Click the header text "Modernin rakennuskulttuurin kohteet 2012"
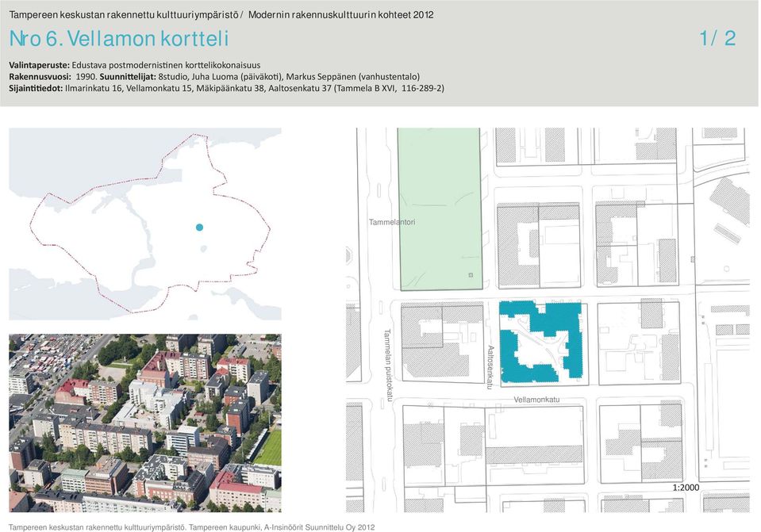761x532 pixels. [340, 14]
